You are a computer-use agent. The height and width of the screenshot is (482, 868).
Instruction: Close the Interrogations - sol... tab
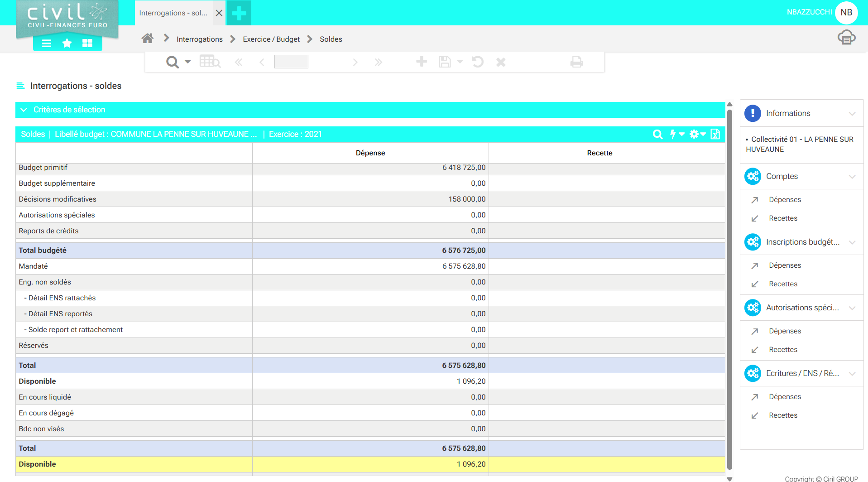(x=219, y=13)
